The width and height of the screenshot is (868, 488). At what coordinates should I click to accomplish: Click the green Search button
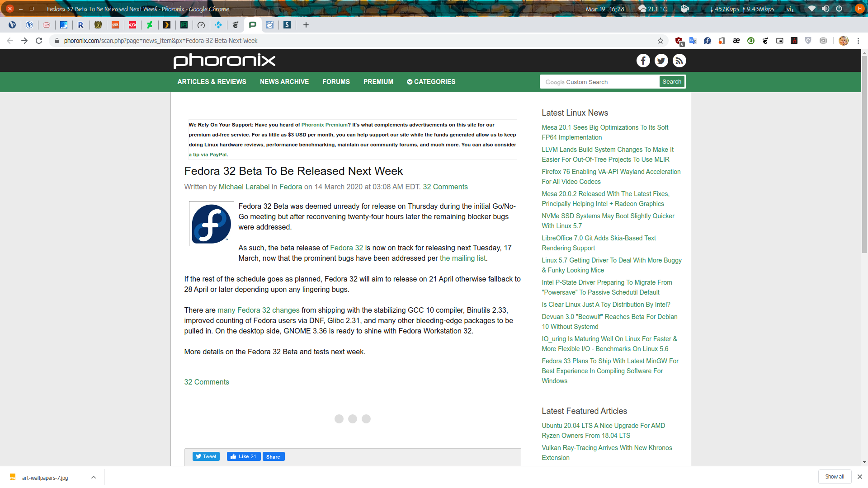[672, 82]
